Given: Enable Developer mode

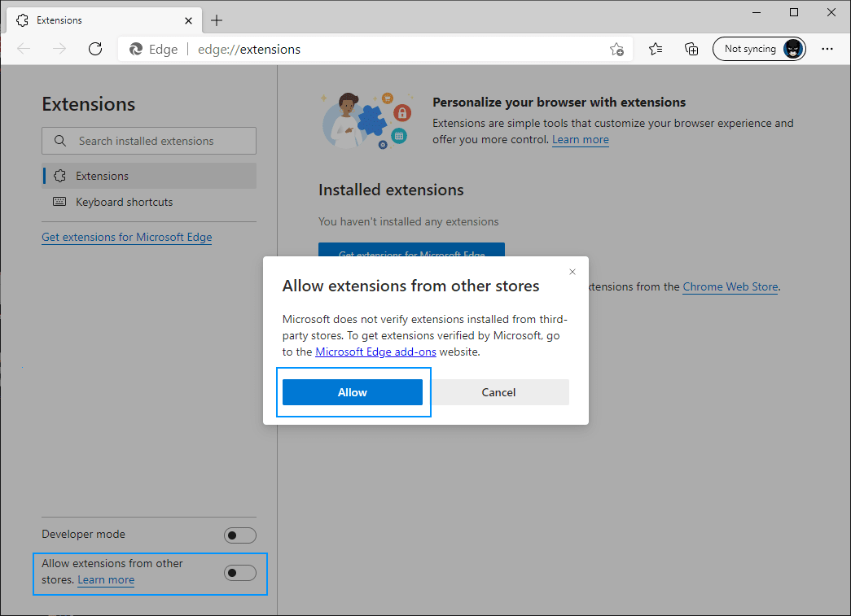Looking at the screenshot, I should 239,535.
